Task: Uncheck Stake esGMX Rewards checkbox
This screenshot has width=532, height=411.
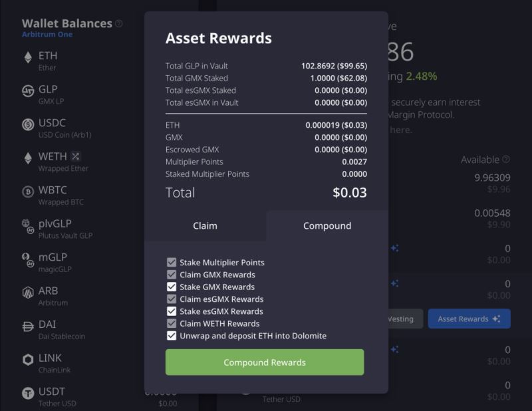Action: pos(172,311)
